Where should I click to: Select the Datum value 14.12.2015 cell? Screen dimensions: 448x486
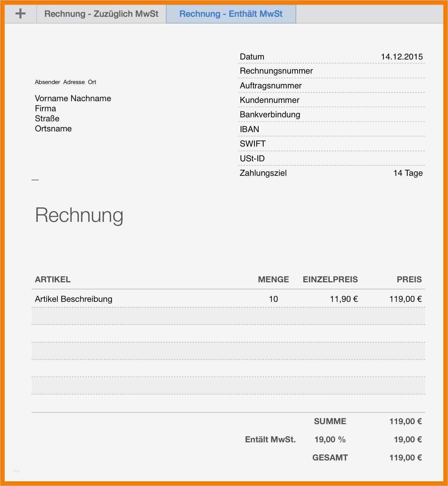click(402, 57)
